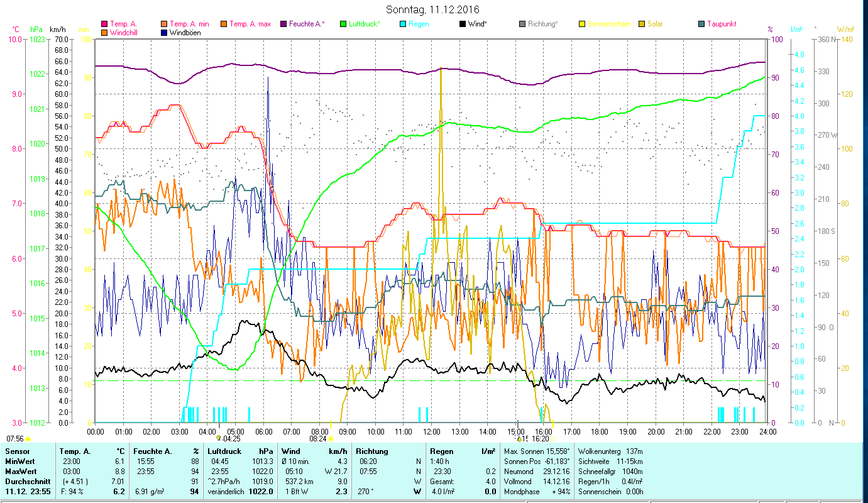This screenshot has width=868, height=503.
Task: Click the current temperature value 6.2
Action: pos(120,492)
